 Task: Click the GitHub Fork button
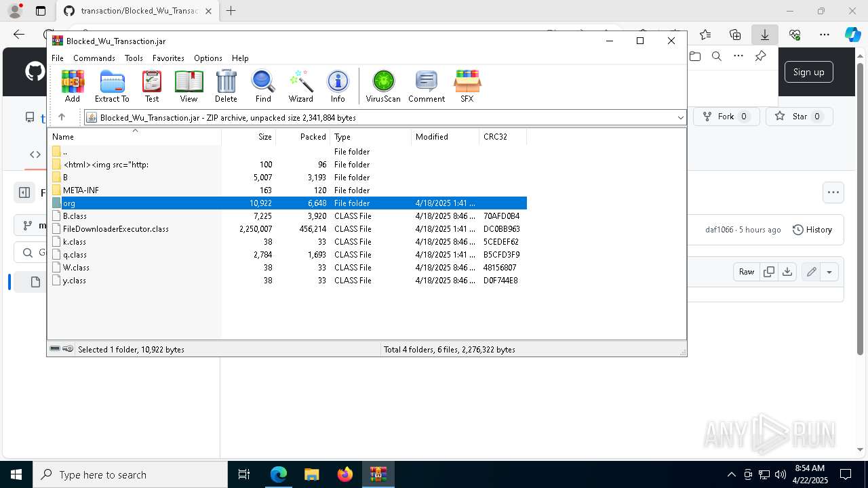pyautogui.click(x=726, y=117)
